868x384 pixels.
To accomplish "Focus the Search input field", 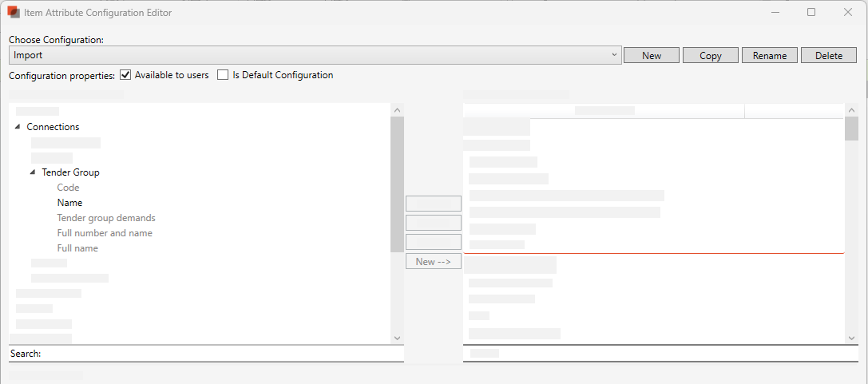I will tap(224, 354).
